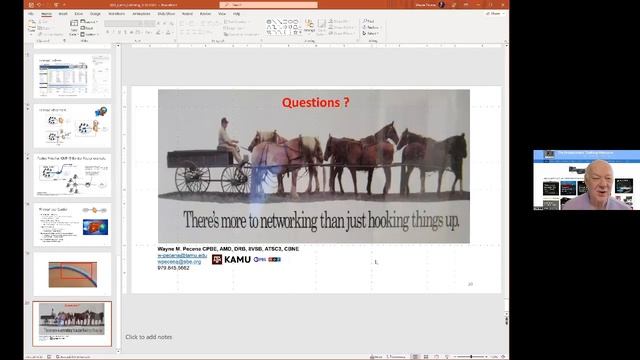This screenshot has width=640, height=360.
Task: Click the Search box in title bar
Action: (x=269, y=5)
